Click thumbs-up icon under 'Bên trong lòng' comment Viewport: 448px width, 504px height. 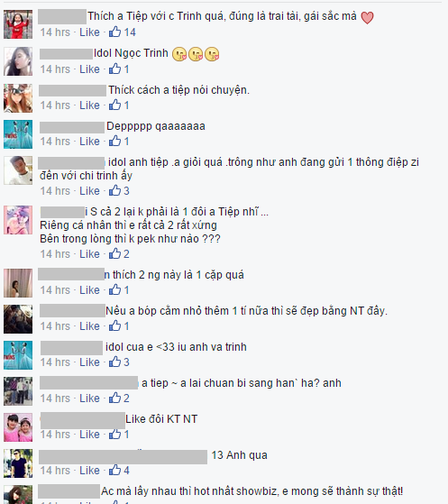(x=114, y=254)
